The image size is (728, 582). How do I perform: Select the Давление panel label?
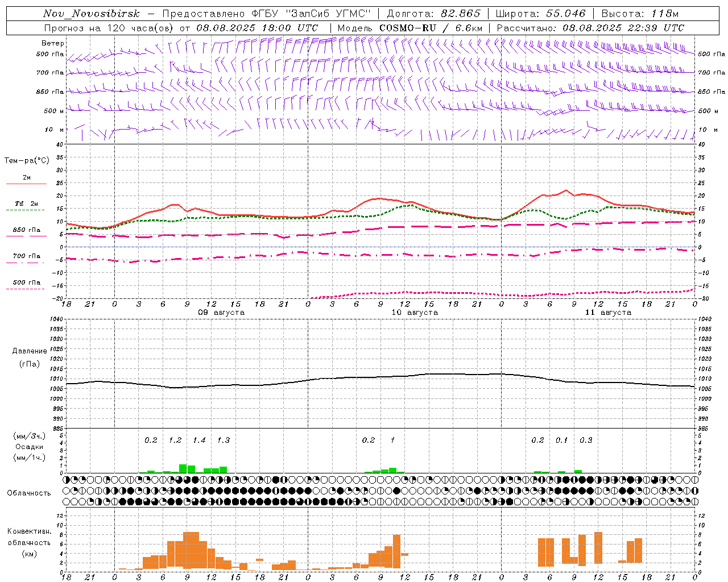click(x=29, y=351)
